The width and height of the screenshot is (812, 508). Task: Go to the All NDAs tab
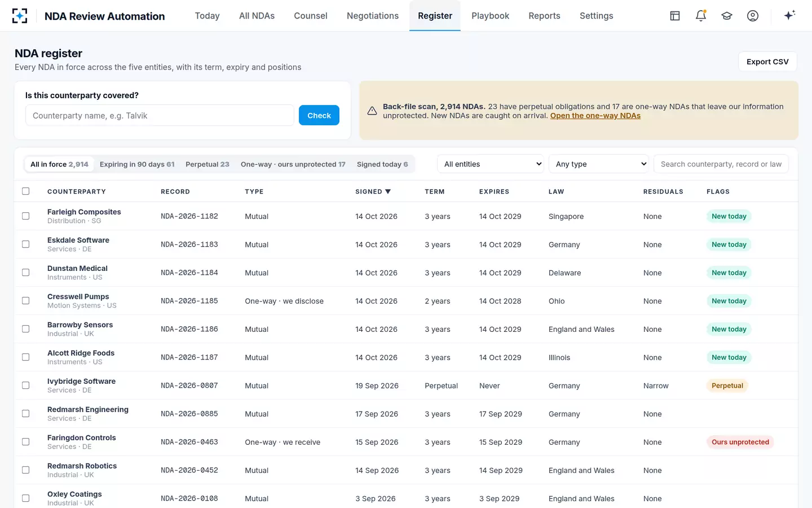[257, 16]
